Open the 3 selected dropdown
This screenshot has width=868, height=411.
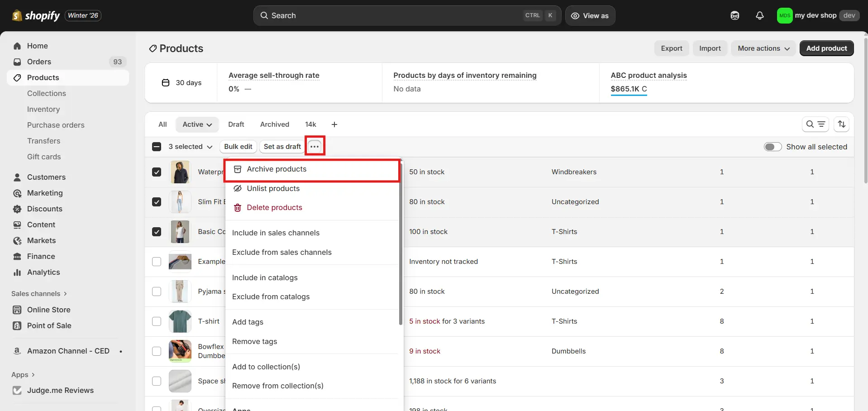[x=190, y=146]
